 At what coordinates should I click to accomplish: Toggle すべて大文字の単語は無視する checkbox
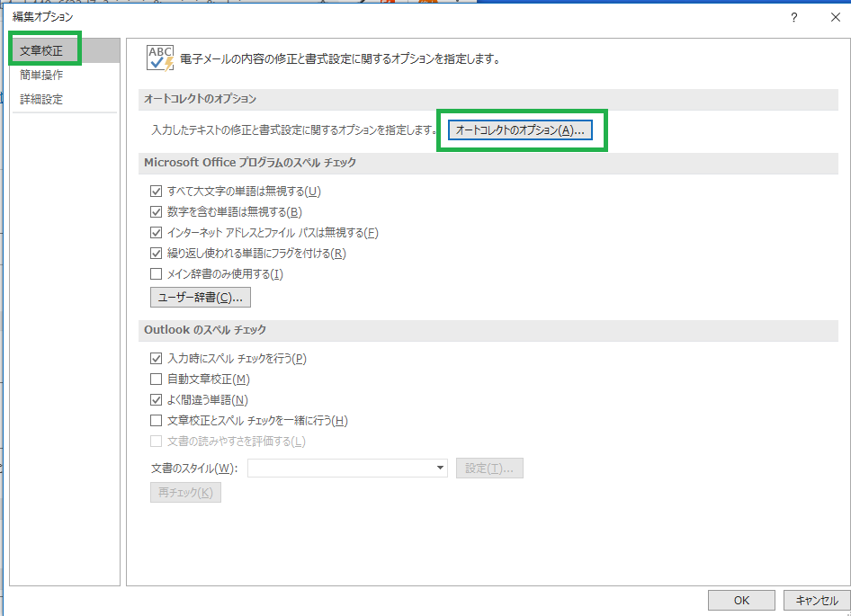[x=157, y=191]
